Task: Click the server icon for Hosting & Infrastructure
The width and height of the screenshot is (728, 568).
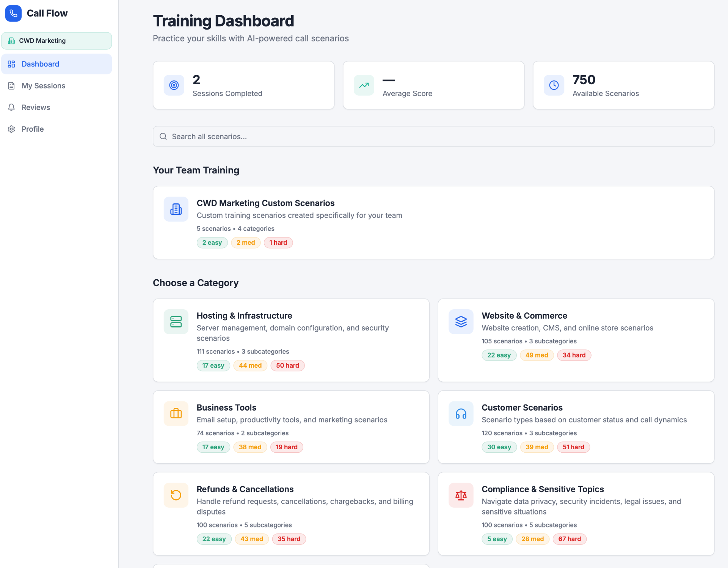Action: [176, 322]
